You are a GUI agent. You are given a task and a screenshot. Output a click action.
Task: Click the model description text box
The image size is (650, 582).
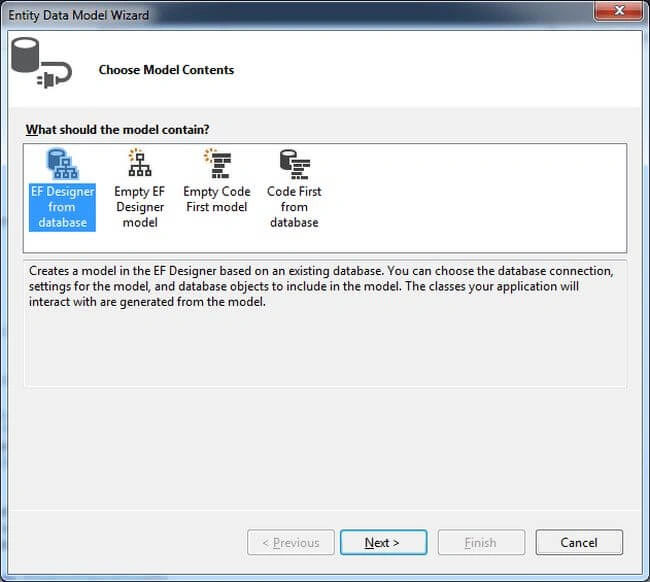click(325, 324)
